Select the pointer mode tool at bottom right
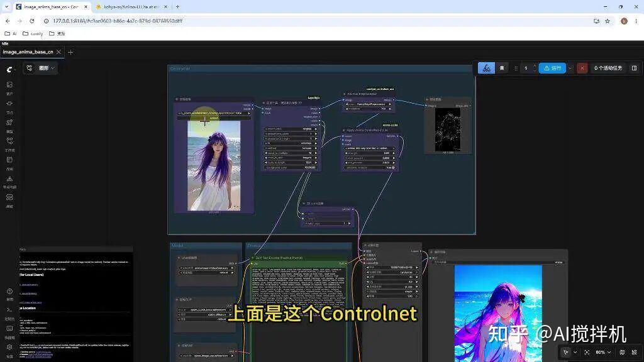 (x=566, y=352)
